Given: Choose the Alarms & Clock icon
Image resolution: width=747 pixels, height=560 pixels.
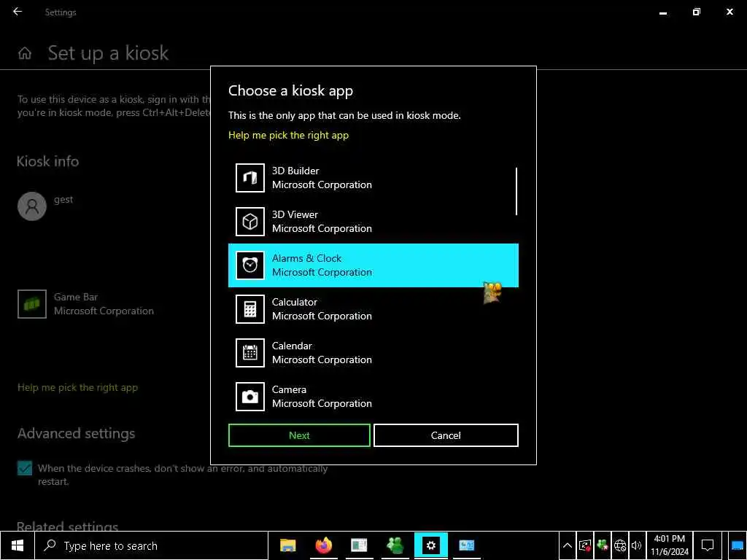Looking at the screenshot, I should click(250, 265).
